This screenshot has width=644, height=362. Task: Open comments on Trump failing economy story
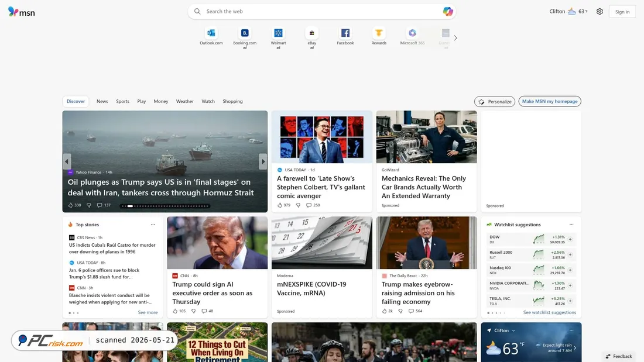415,311
